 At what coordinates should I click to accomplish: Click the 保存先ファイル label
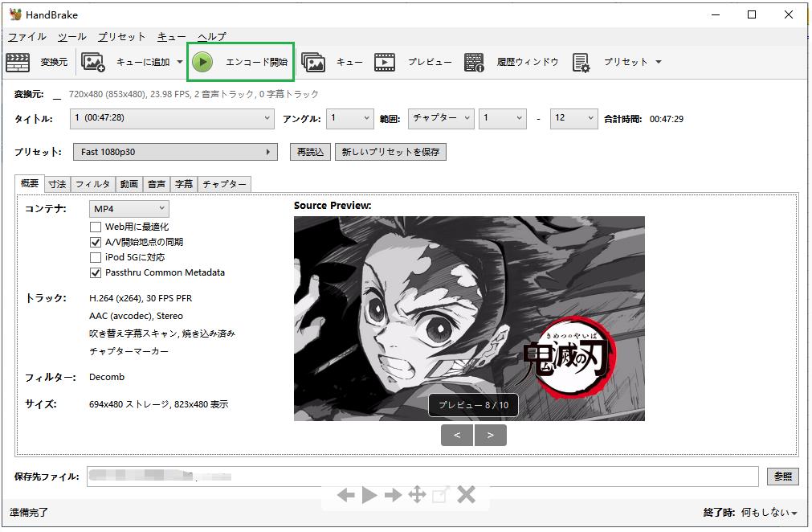tap(47, 477)
